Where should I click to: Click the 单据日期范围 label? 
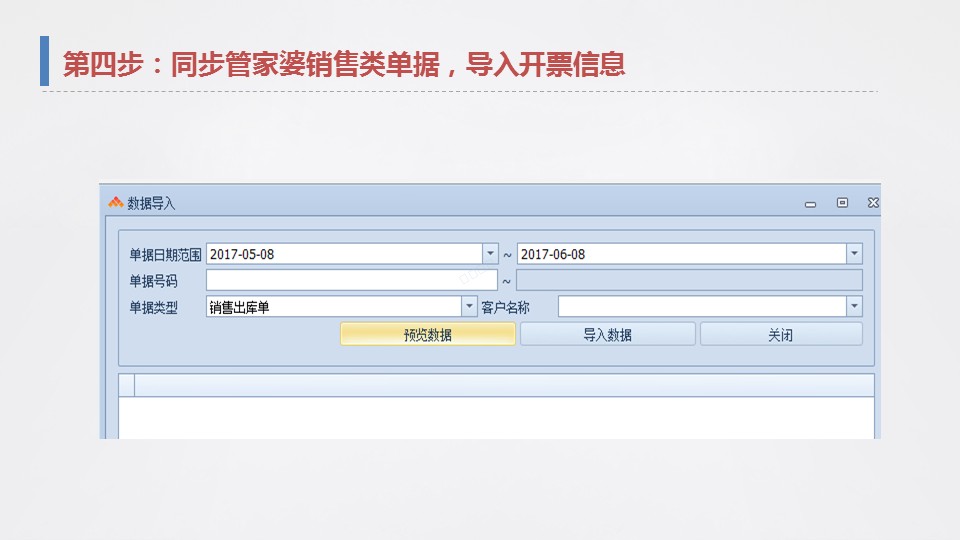tap(165, 255)
